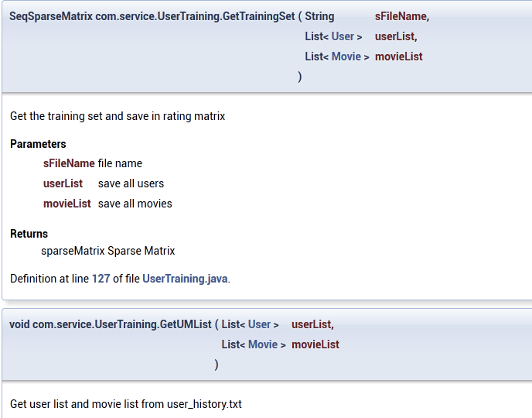Follow Movie type link in GetUMList signature
This screenshot has height=418, width=532.
tap(262, 344)
